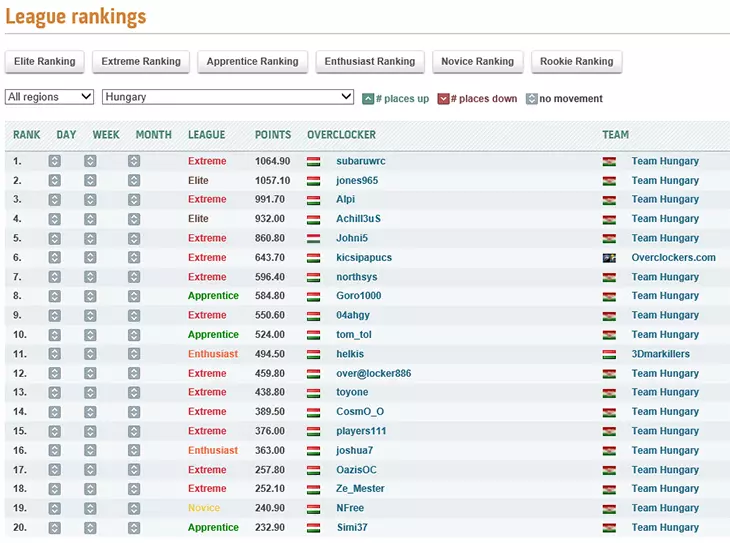This screenshot has height=543, width=730.
Task: Click the month movement icon for joshua7
Action: [x=134, y=450]
